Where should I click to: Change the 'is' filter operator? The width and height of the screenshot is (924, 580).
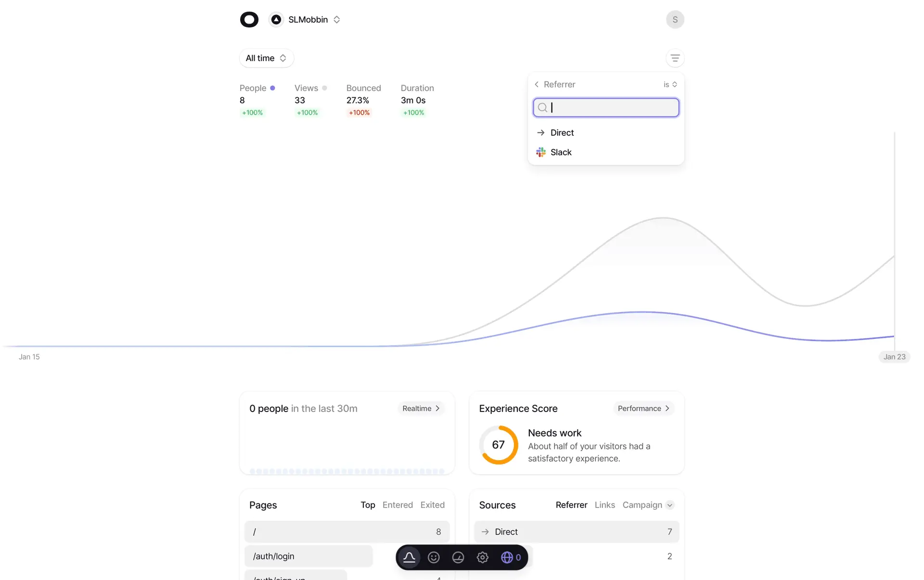(670, 85)
